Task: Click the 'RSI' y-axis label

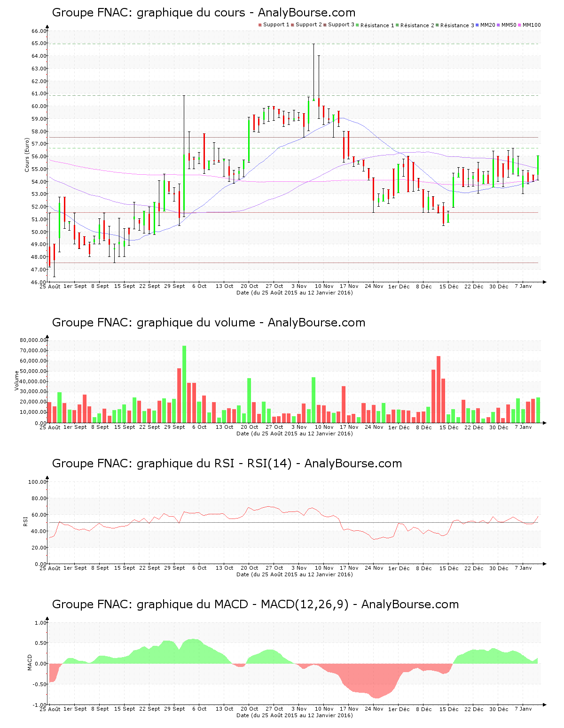Action: (25, 521)
